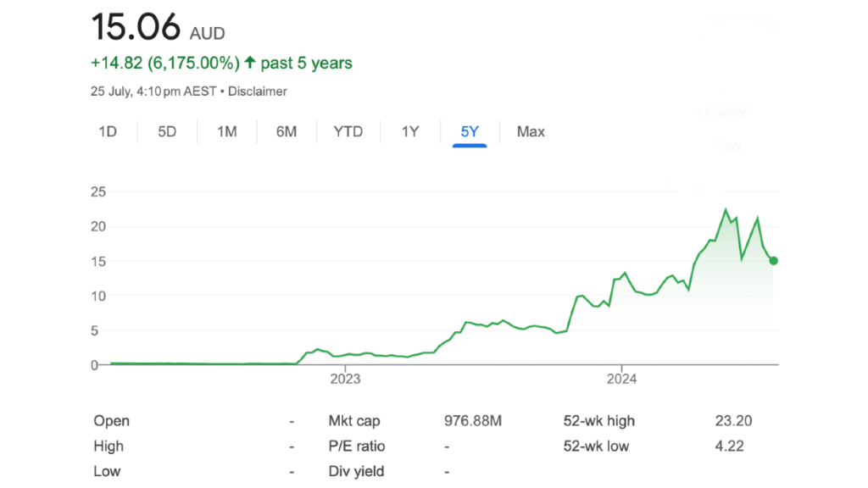
Task: Open the Disclaimer link
Action: 257,91
